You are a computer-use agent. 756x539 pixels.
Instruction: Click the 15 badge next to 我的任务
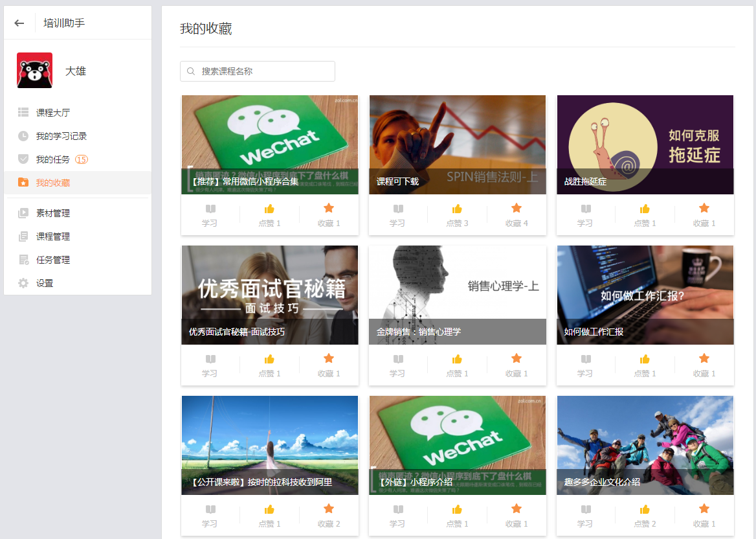82,159
